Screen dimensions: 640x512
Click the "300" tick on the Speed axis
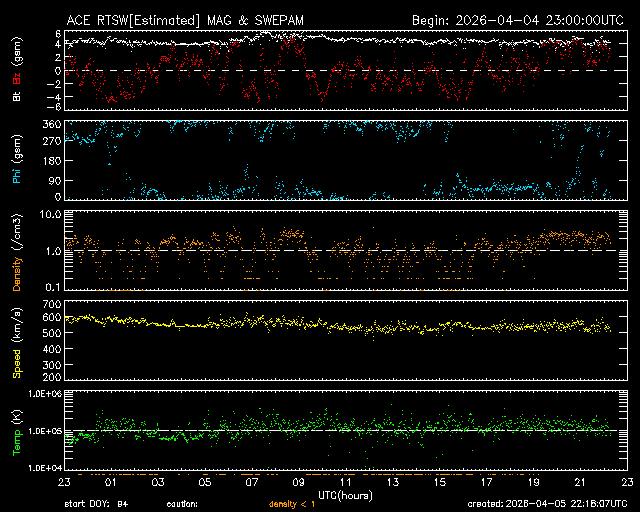(52, 364)
